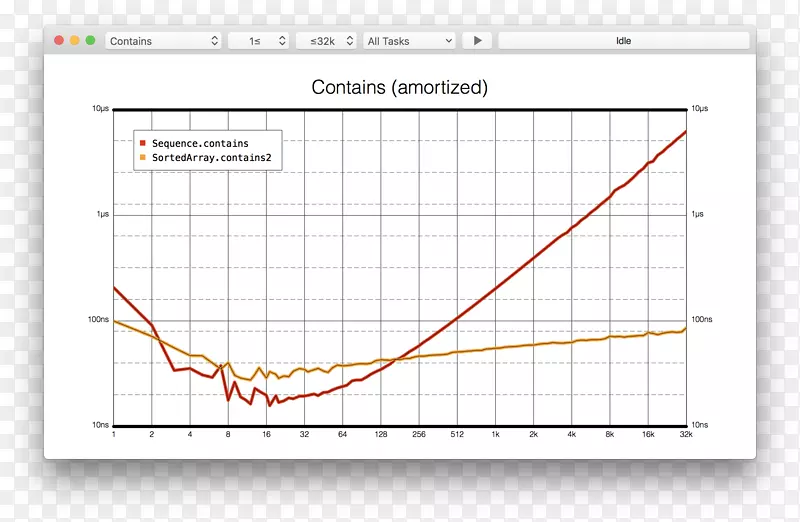
Task: Click the Contains (amortized) chart title
Action: (400, 88)
